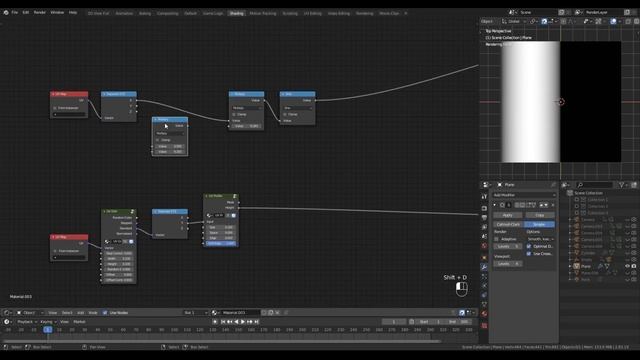Viewport: 640px width, 360px height.
Task: Click the modifier Copy button
Action: 540,215
